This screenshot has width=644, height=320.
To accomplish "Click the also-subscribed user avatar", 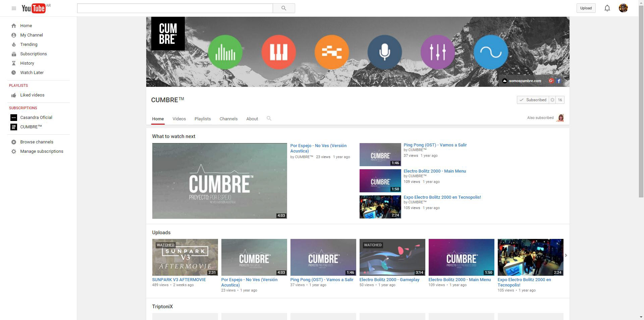I will coord(560,118).
